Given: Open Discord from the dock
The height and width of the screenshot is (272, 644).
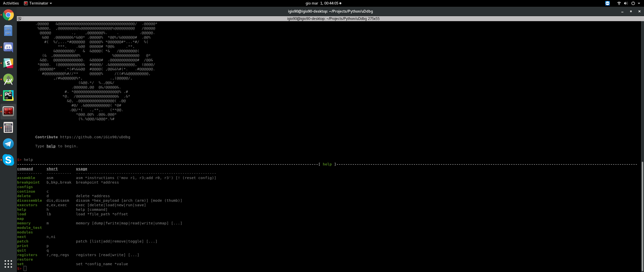Looking at the screenshot, I should coord(8,47).
